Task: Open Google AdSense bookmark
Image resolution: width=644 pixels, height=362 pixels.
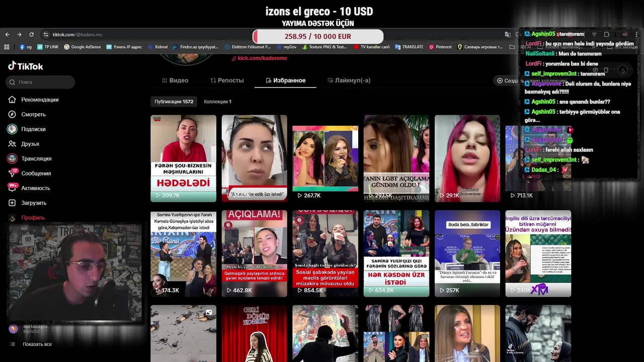Action: (82, 47)
